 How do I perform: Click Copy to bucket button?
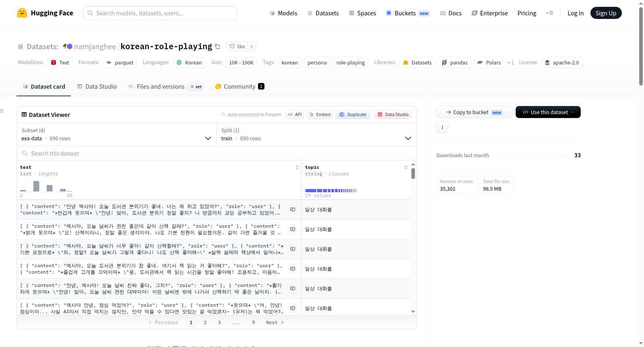tap(474, 112)
